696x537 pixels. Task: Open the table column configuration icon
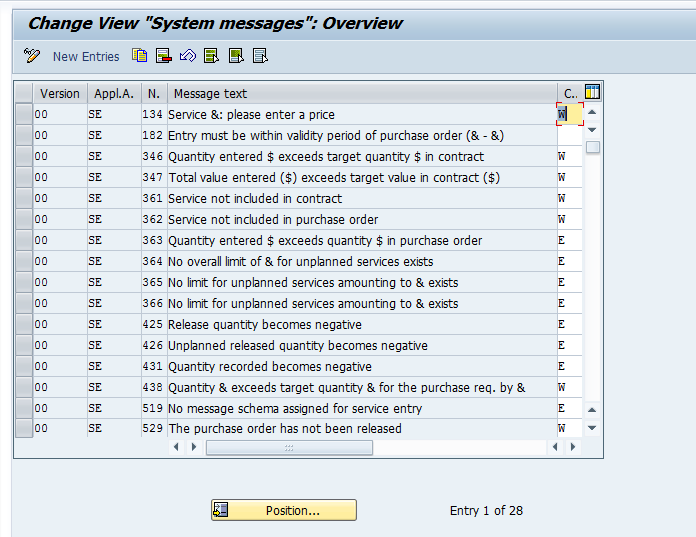click(x=592, y=93)
